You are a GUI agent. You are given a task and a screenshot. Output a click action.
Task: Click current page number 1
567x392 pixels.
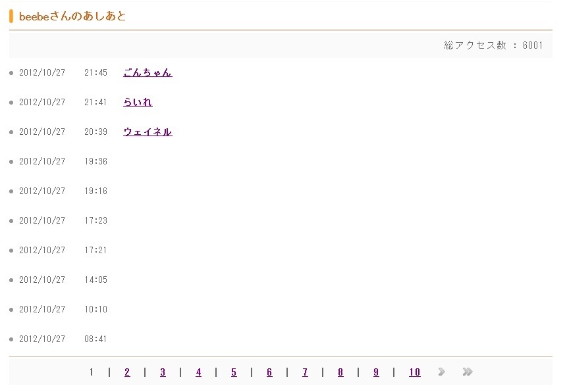pos(92,373)
